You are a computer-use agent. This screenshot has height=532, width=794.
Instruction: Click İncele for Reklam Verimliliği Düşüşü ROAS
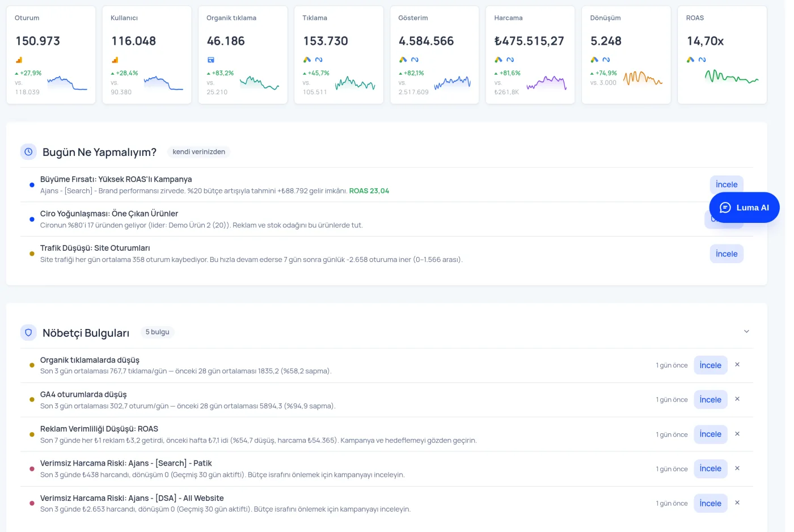point(711,434)
